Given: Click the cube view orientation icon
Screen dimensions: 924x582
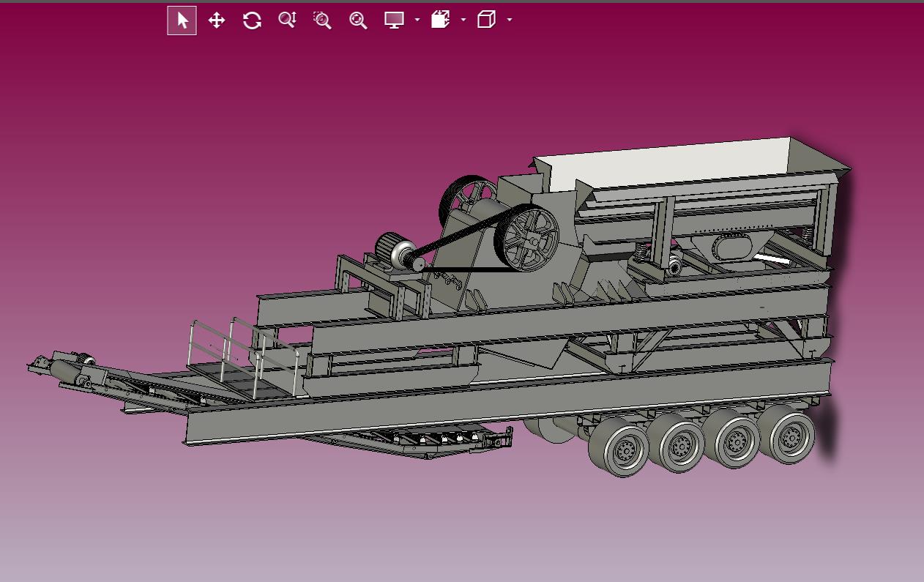Looking at the screenshot, I should 486,20.
